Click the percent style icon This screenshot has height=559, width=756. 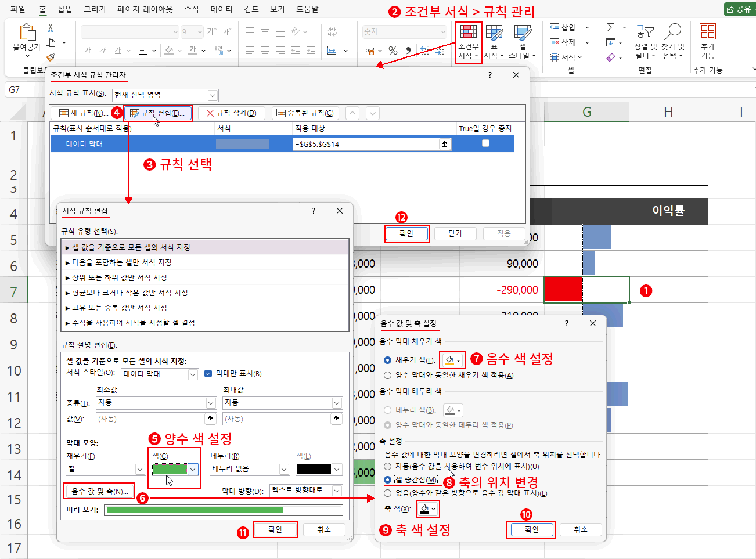point(393,51)
